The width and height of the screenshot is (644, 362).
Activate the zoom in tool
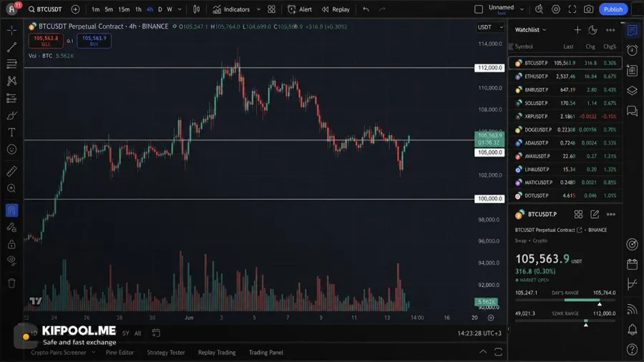pos(11,188)
